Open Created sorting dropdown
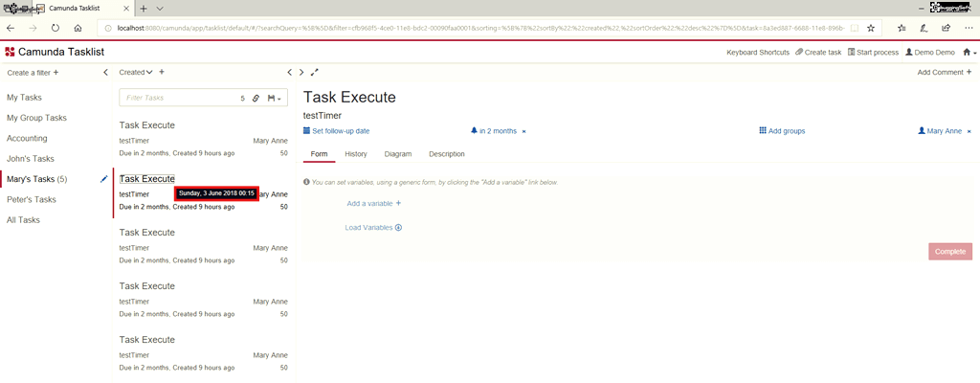Viewport: 980px width, 383px height. (x=136, y=73)
